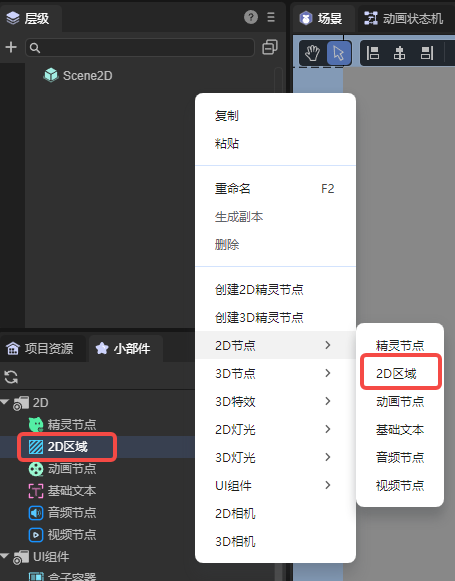Screen dimensions: 455x581
Task: Click the refresh widgets icon
Action: 11,377
